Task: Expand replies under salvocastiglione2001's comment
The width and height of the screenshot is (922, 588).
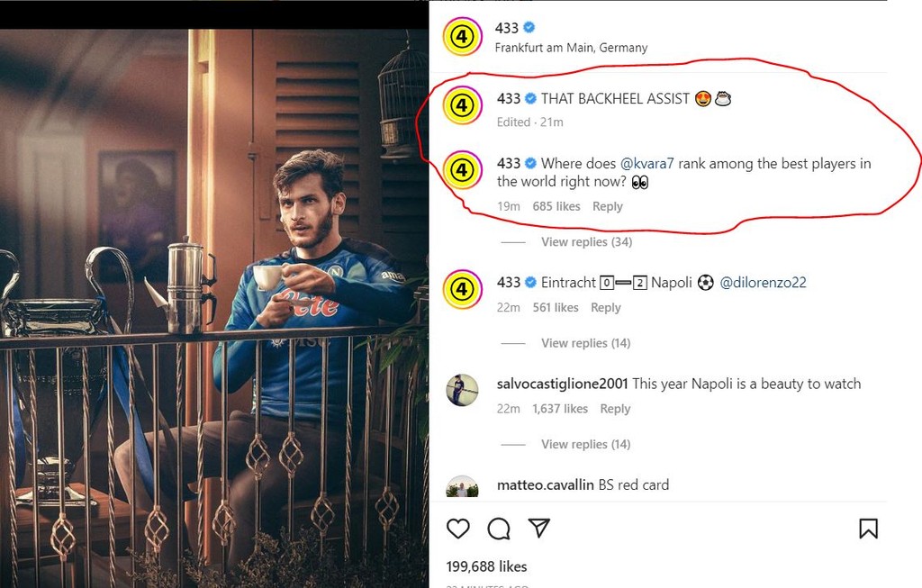Action: tap(585, 444)
